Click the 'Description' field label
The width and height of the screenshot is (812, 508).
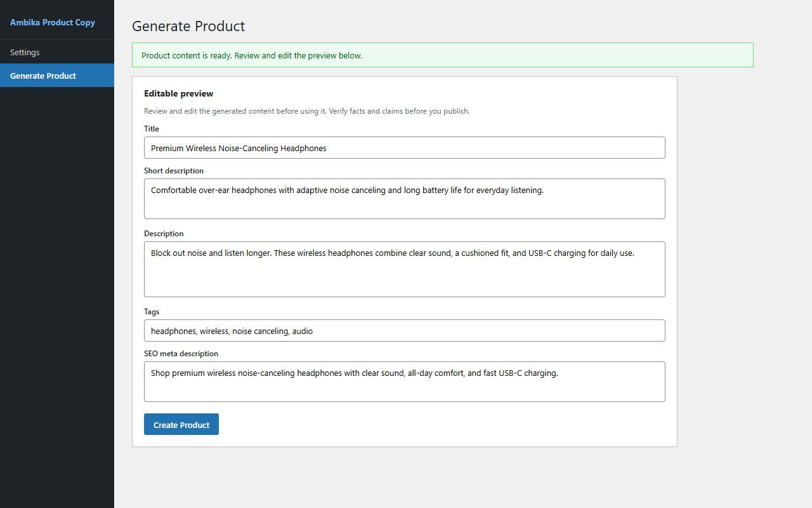tap(164, 234)
